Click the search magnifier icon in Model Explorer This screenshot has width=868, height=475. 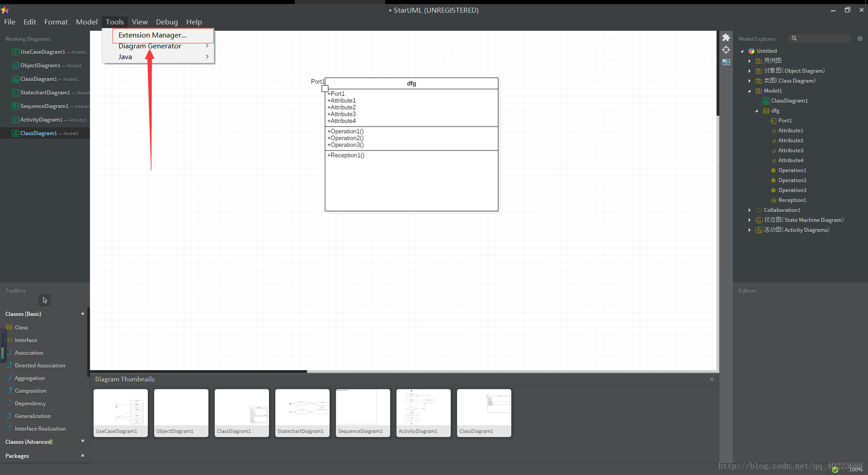pos(794,38)
